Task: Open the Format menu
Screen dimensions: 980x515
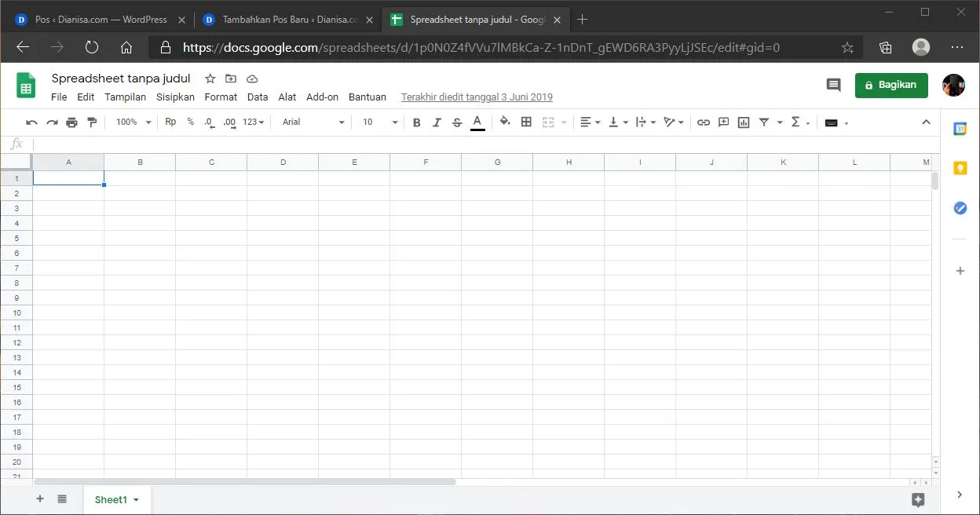Action: (220, 97)
